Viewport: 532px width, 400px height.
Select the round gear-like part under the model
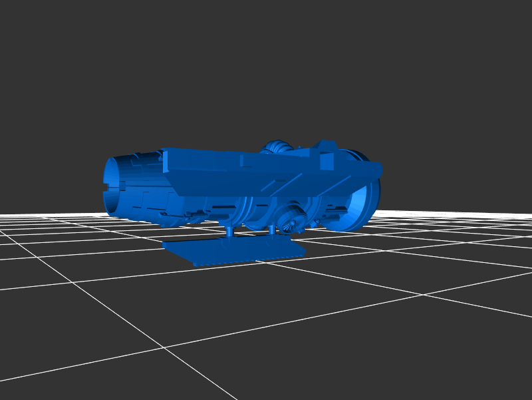291,218
